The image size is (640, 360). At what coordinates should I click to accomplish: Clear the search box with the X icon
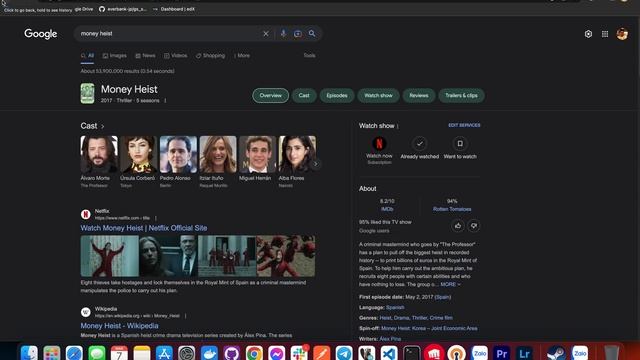coord(266,34)
